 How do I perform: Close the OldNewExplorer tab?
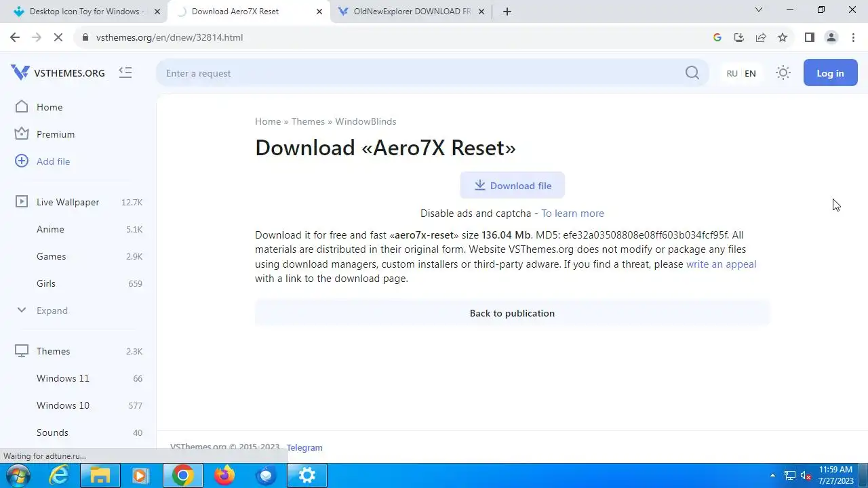tap(481, 12)
